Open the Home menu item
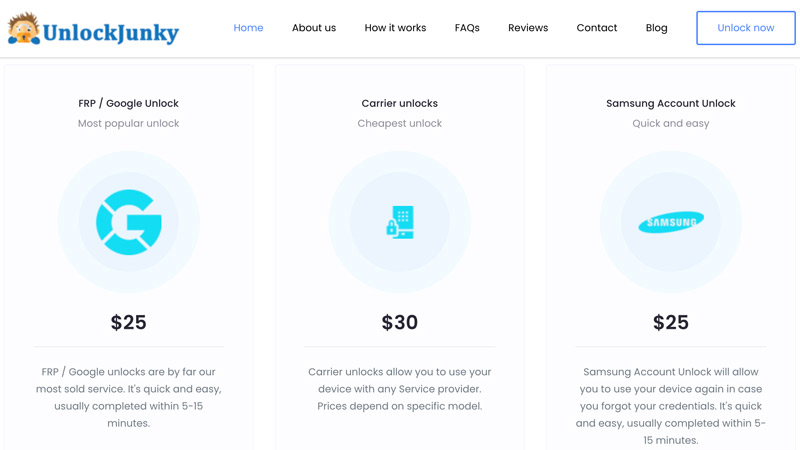Viewport: 800px width, 450px height. [248, 28]
